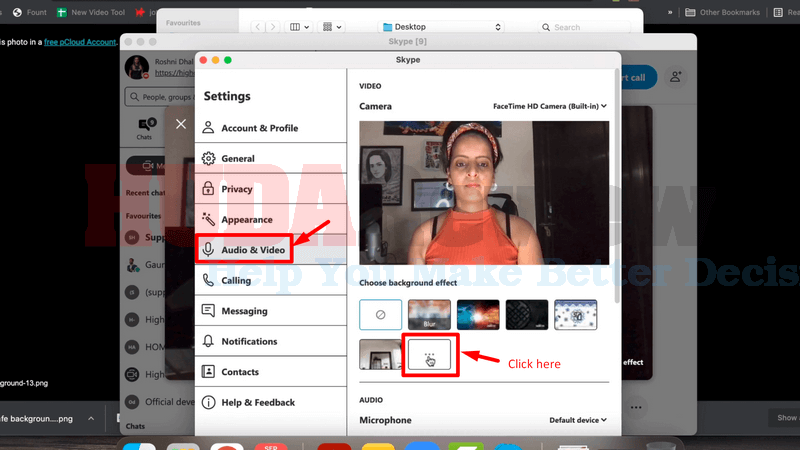The width and height of the screenshot is (800, 450).
Task: Open Appearance settings section
Action: coord(270,220)
